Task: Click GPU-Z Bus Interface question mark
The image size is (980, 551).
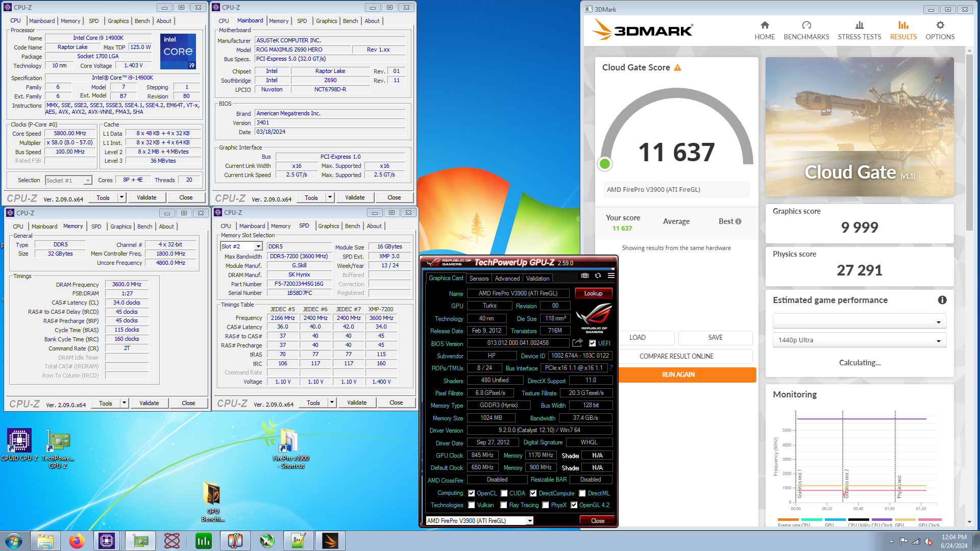Action: coord(611,368)
